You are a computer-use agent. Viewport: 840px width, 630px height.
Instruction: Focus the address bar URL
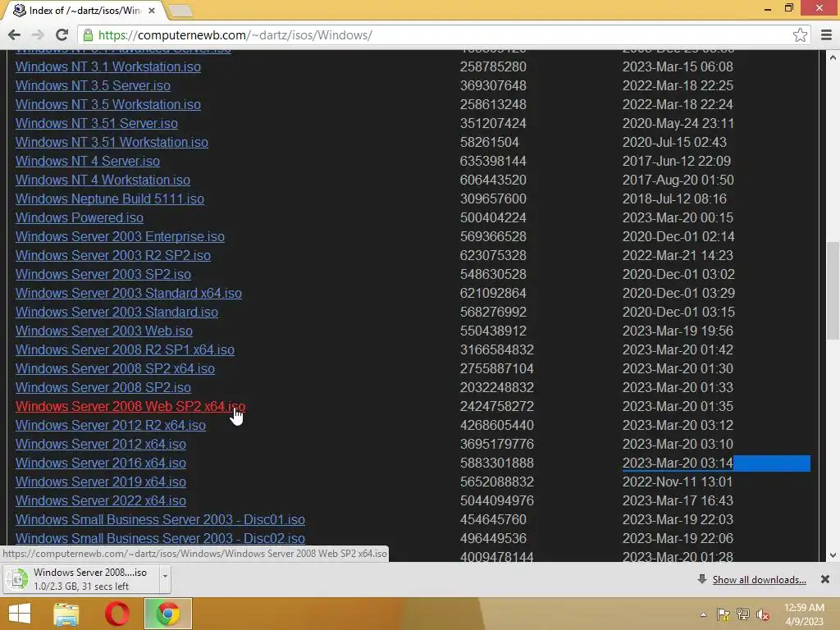(x=235, y=35)
